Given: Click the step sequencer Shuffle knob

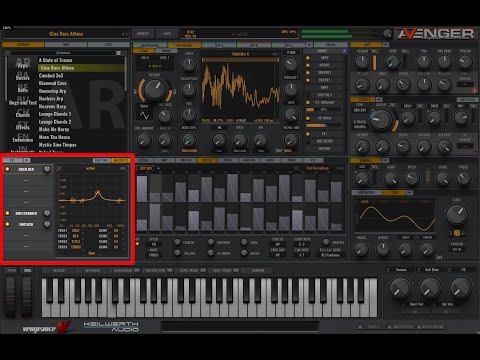Looking at the screenshot, I should (x=326, y=242).
